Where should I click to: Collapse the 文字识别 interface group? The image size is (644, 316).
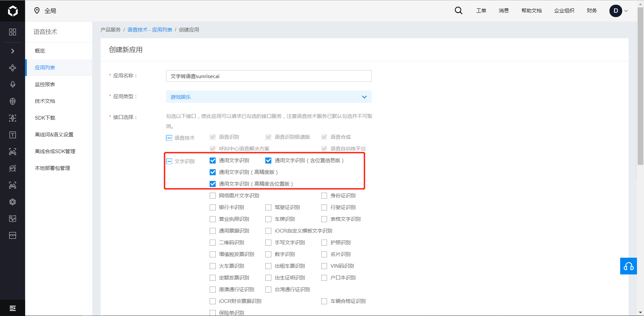click(x=169, y=161)
